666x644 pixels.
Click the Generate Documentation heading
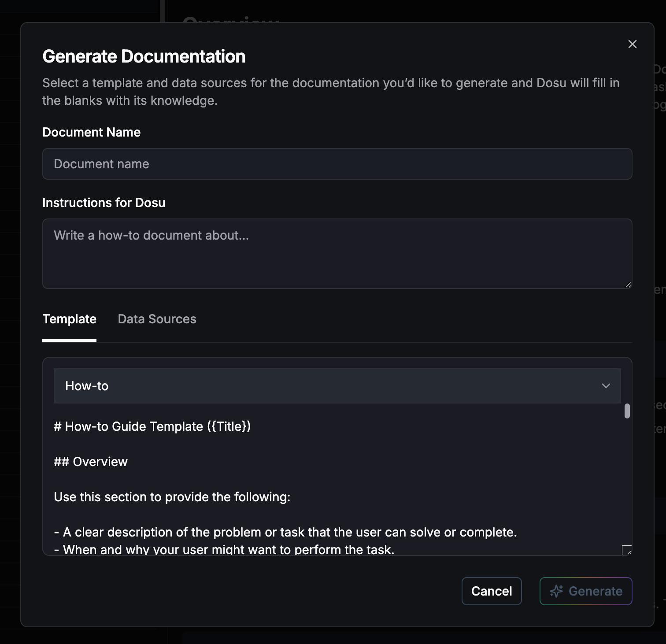(144, 56)
